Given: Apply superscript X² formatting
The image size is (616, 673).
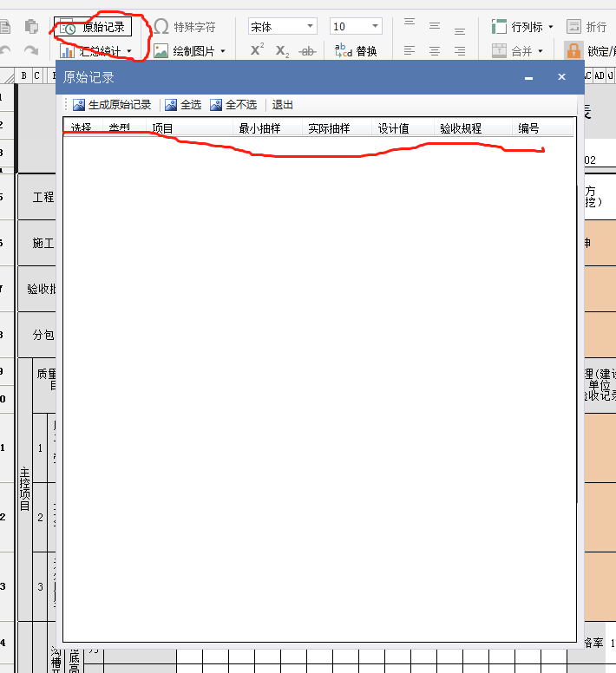Looking at the screenshot, I should 257,51.
